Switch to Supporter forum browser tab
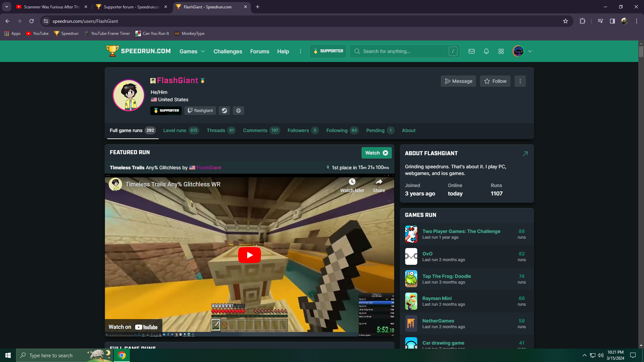The image size is (644, 362). point(131,7)
